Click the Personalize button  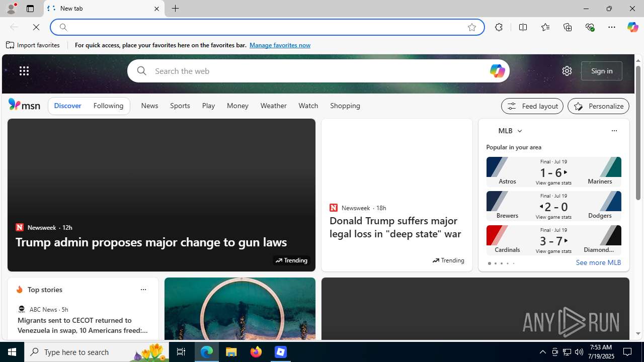pos(598,106)
